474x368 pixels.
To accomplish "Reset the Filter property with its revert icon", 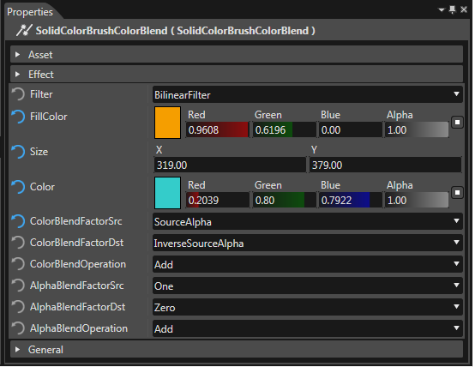I will pyautogui.click(x=18, y=94).
